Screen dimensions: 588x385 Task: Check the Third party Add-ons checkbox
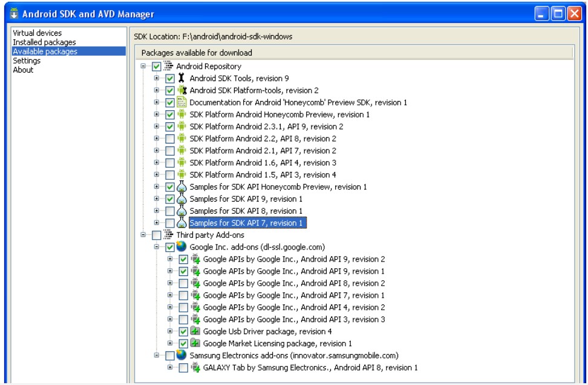click(x=156, y=235)
